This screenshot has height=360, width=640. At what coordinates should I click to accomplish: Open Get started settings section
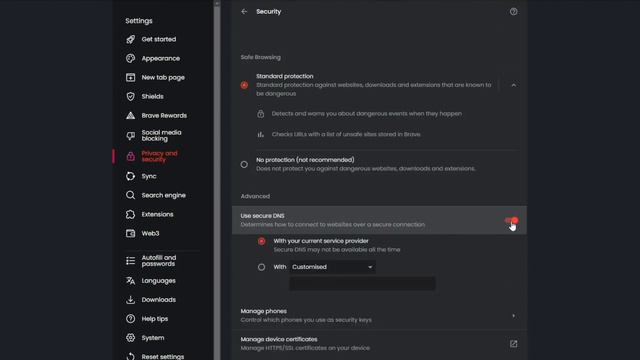click(159, 39)
